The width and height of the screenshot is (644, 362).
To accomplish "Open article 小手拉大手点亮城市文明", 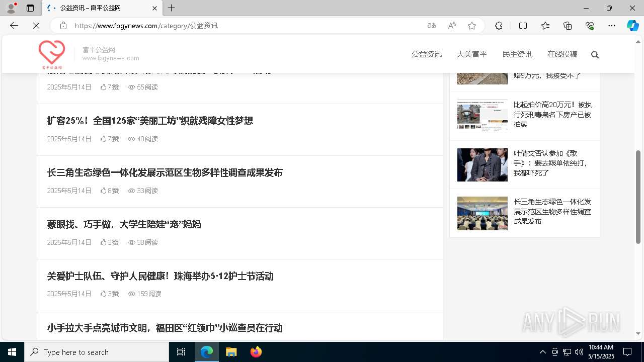I will click(165, 328).
